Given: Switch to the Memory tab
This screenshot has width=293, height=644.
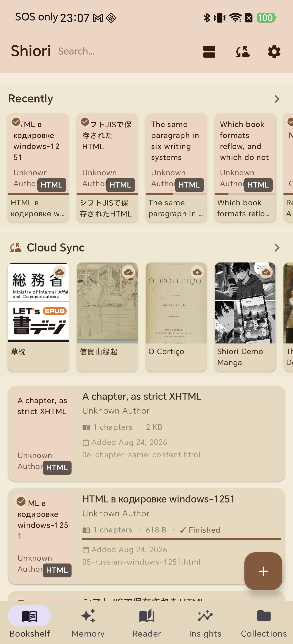Looking at the screenshot, I should (x=88, y=623).
